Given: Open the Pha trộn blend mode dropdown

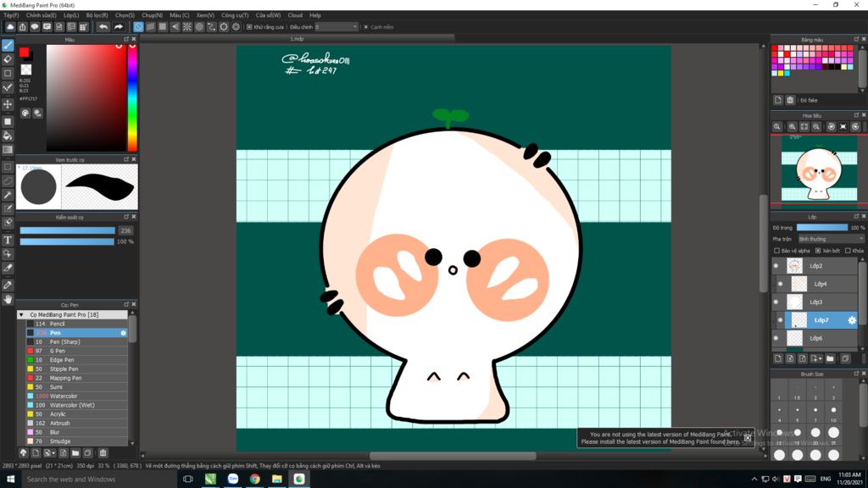Looking at the screenshot, I should [831, 239].
